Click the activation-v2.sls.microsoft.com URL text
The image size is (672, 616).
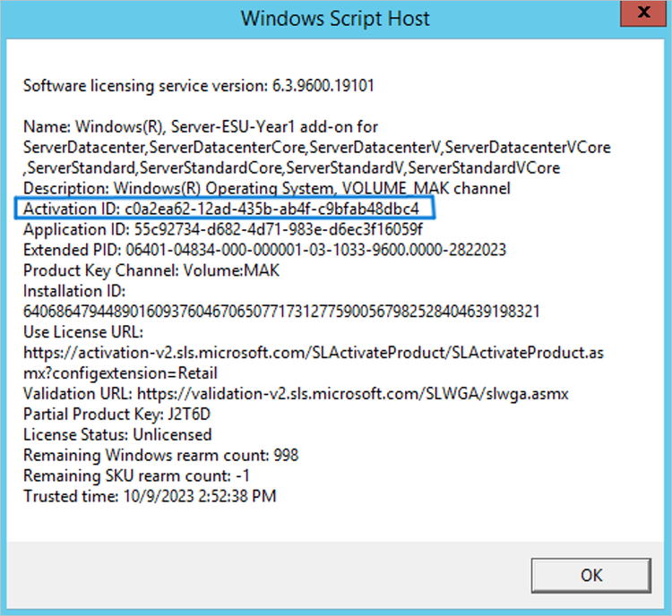click(x=314, y=353)
